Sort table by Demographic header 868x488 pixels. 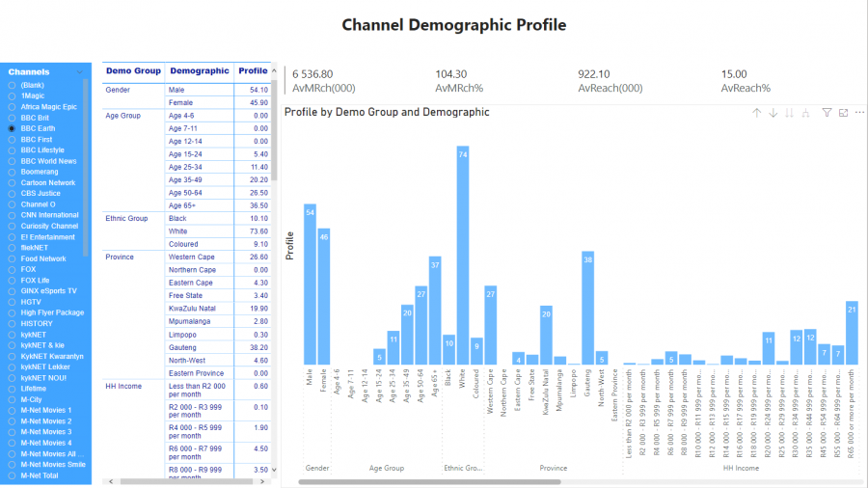[200, 70]
